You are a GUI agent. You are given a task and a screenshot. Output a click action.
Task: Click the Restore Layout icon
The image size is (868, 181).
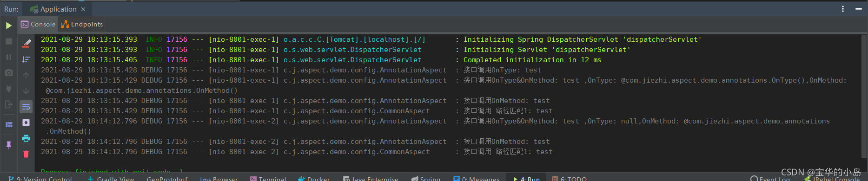coord(8,124)
